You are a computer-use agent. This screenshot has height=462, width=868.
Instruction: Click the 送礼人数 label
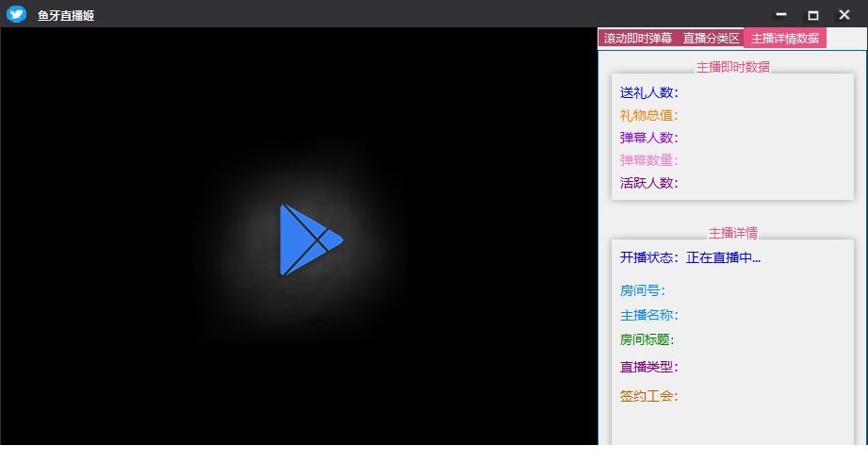pos(648,92)
